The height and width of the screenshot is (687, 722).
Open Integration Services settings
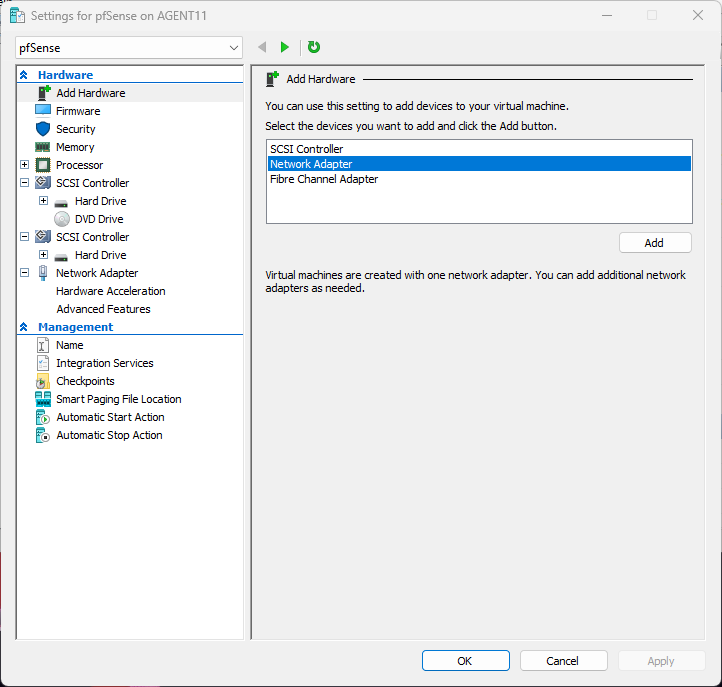tap(104, 363)
